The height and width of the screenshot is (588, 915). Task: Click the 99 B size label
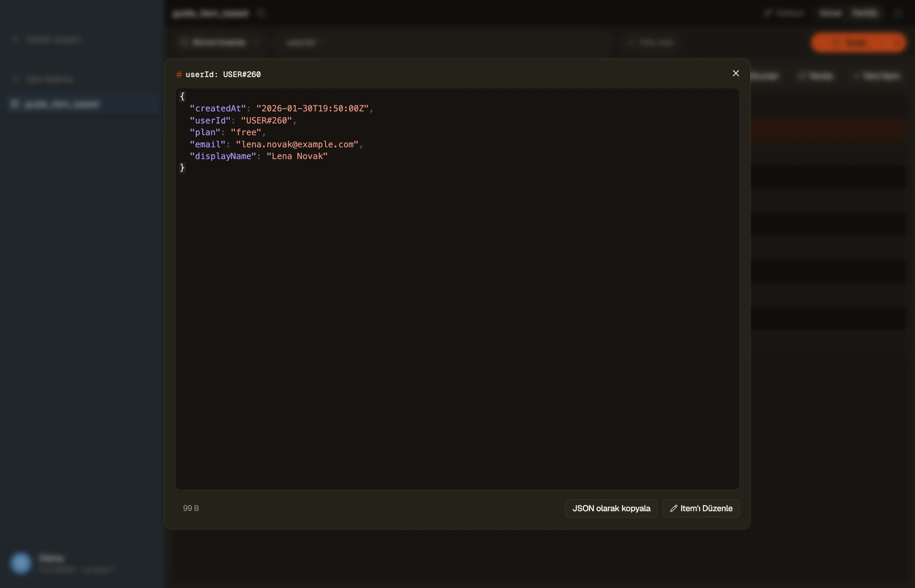[x=191, y=508]
